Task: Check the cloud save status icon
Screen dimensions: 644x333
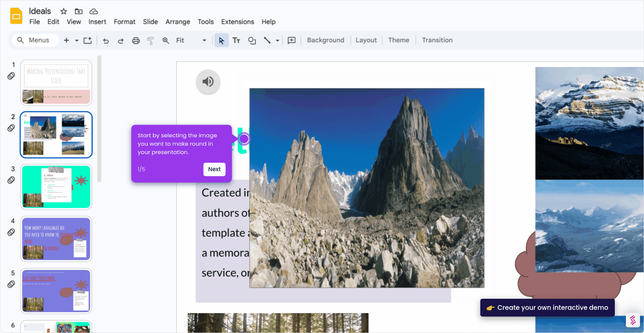Action: tap(94, 11)
